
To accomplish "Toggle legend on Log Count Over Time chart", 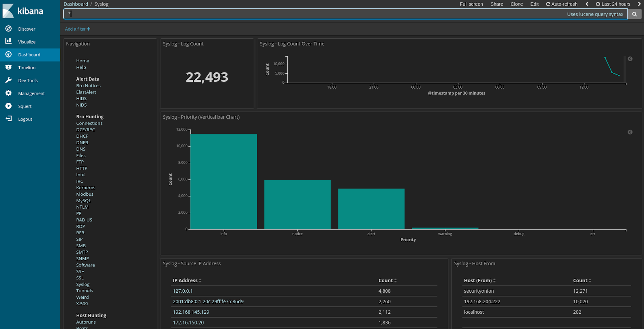I will pyautogui.click(x=630, y=59).
